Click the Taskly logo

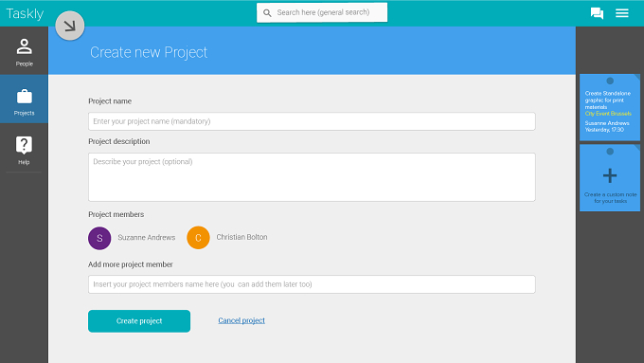[25, 13]
